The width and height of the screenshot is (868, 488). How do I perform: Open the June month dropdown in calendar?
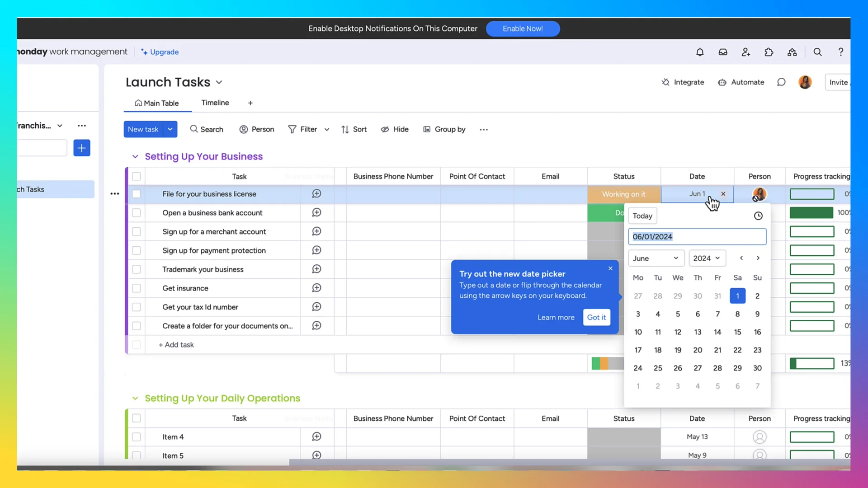coord(656,258)
